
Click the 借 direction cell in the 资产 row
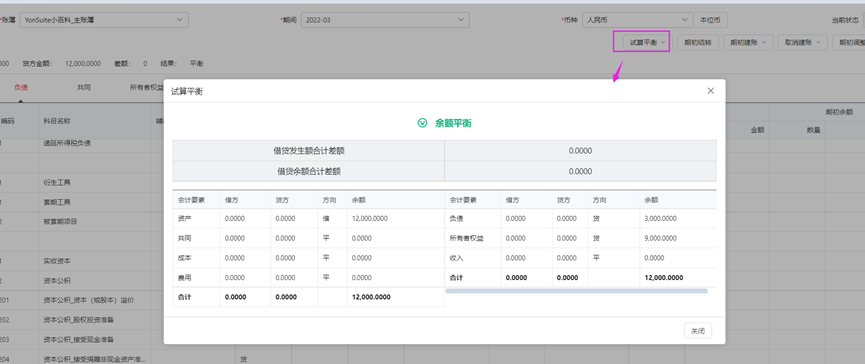tap(326, 218)
